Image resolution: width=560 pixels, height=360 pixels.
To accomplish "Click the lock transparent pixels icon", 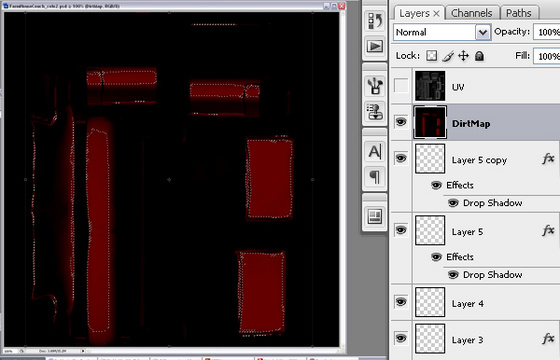I will click(x=432, y=56).
